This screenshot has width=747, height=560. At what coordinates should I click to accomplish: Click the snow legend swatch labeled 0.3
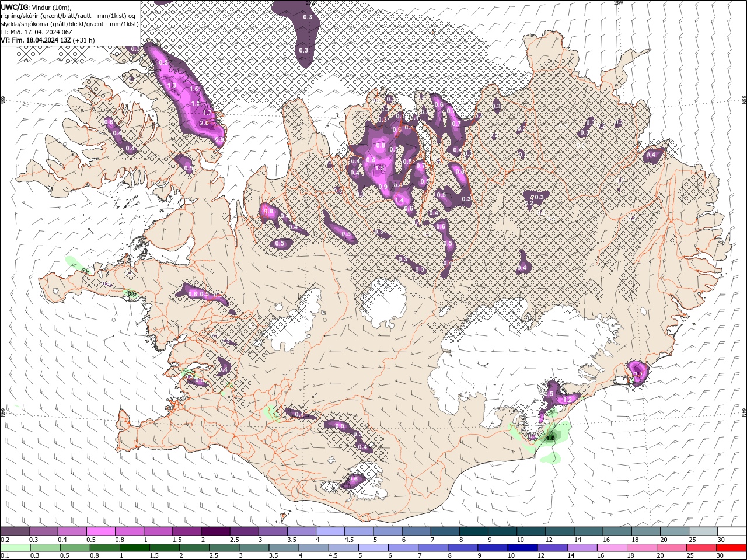43,531
